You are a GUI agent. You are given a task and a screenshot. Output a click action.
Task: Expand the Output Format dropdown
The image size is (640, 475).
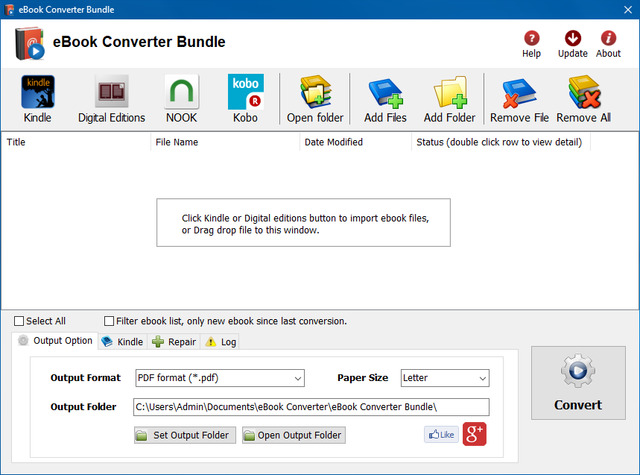click(x=219, y=378)
